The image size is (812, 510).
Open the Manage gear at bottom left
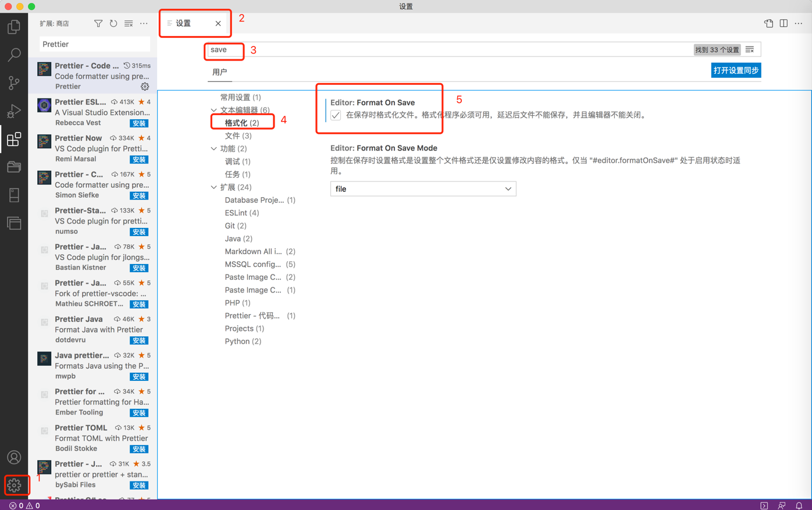[14, 485]
